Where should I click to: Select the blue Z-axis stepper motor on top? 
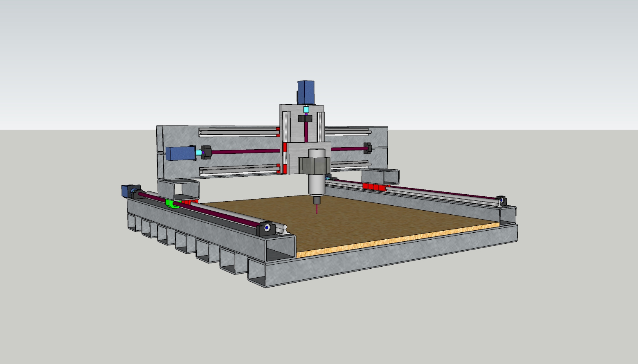pyautogui.click(x=306, y=92)
